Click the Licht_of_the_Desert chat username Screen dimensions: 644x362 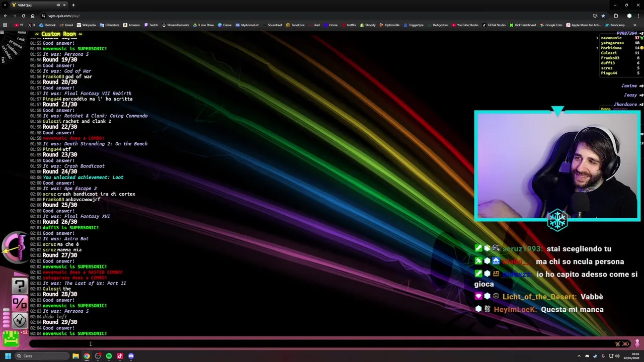click(x=539, y=297)
